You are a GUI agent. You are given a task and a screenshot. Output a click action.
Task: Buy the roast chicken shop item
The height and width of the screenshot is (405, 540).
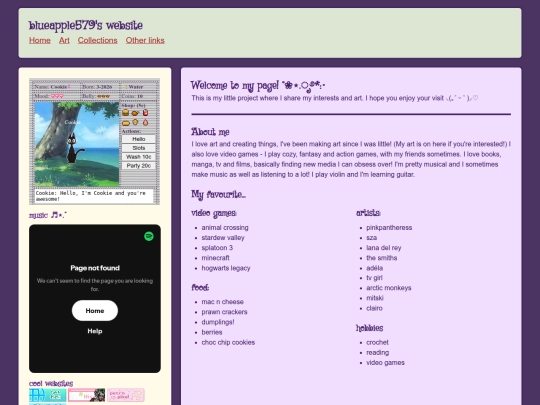(x=135, y=113)
